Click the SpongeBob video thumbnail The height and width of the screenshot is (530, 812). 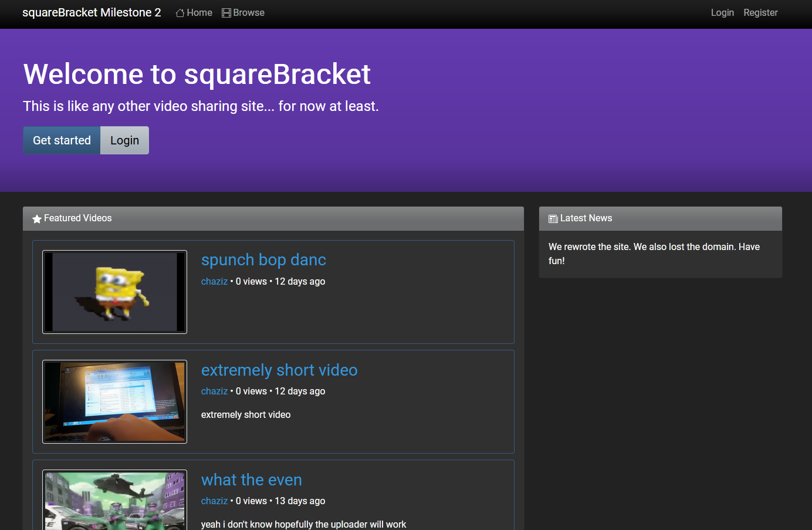(x=114, y=292)
